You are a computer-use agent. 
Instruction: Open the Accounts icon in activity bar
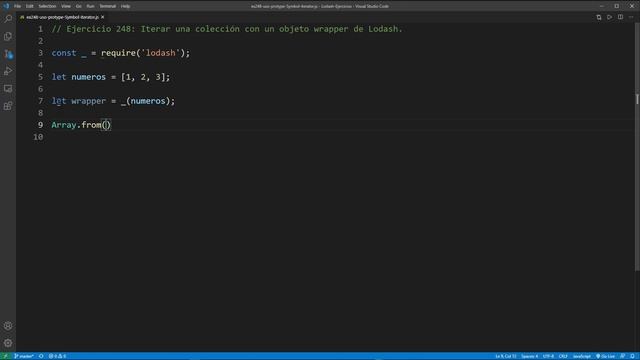coord(8,326)
